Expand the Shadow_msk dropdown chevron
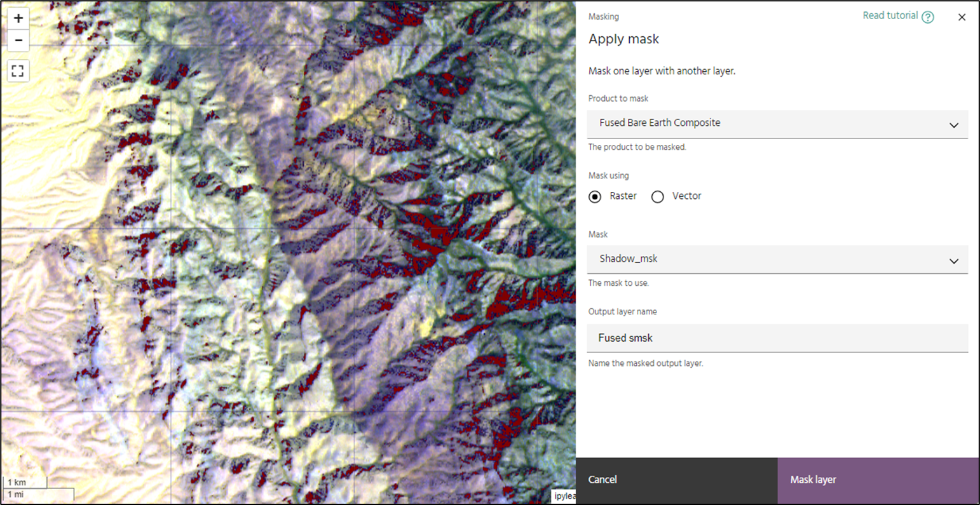Image resolution: width=980 pixels, height=505 pixels. [953, 261]
